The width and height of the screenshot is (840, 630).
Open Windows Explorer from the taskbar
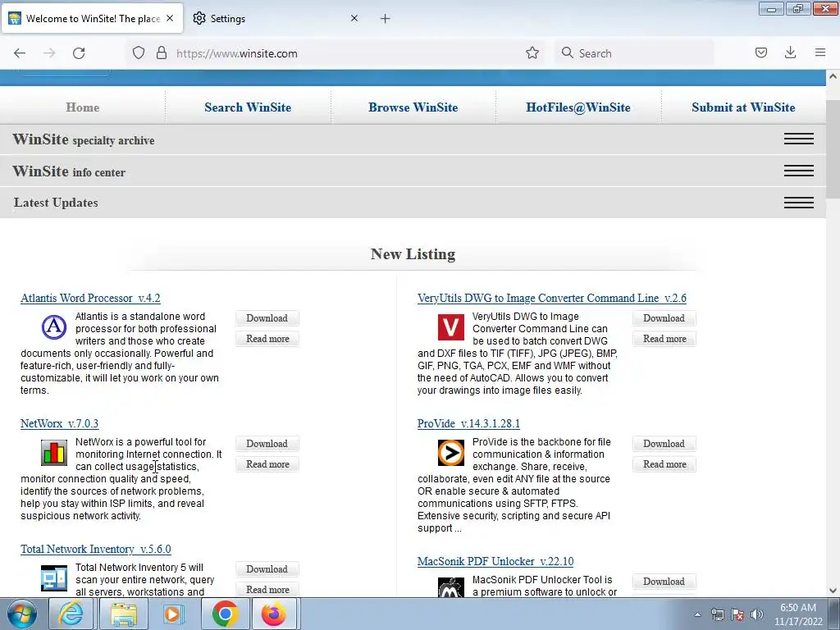pos(124,614)
